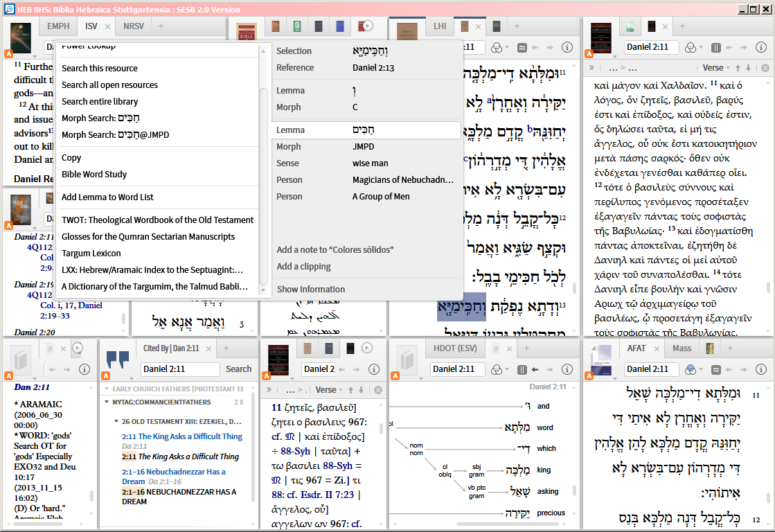
Task: Collapse the MYTAG:COMMANCIENTFATHERS section
Action: pyautogui.click(x=106, y=402)
